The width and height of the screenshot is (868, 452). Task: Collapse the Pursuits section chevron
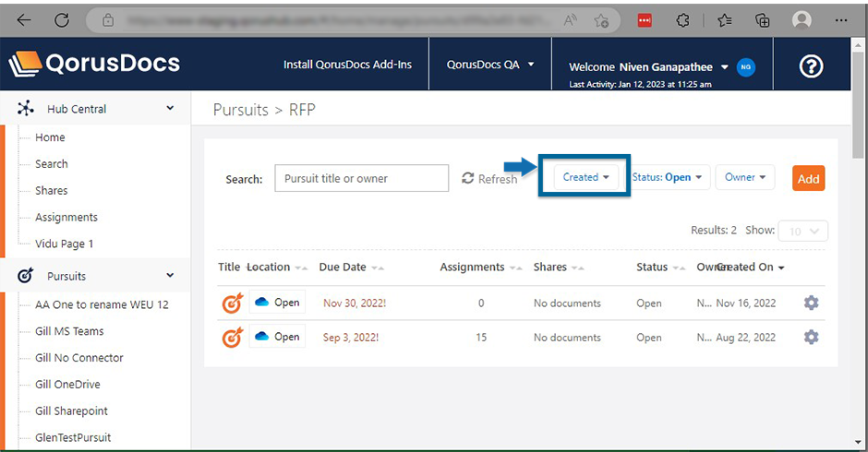[x=170, y=275]
